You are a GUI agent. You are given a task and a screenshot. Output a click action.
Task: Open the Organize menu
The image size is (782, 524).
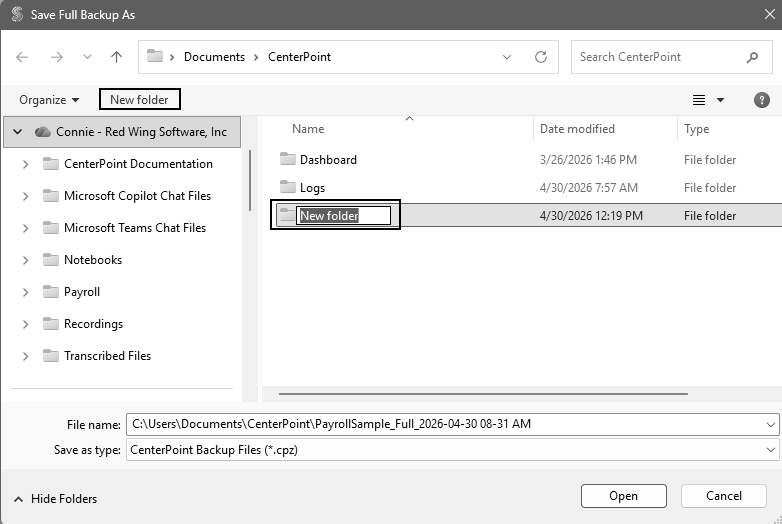(x=49, y=100)
